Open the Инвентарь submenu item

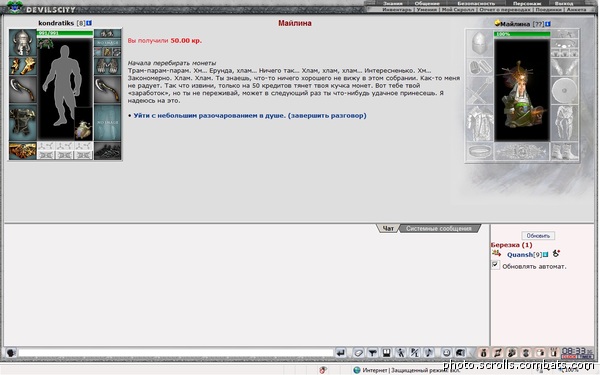(x=397, y=10)
